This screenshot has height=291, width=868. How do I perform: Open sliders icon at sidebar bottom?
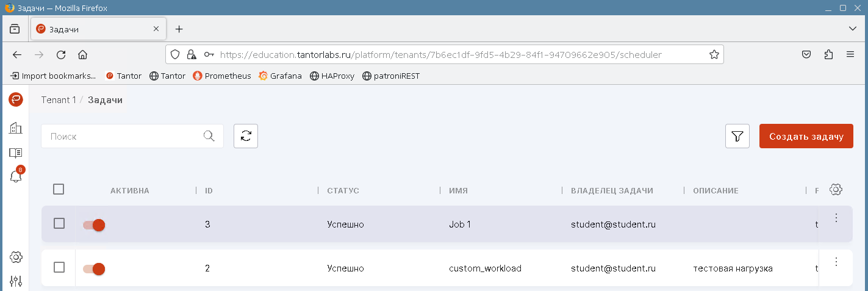click(16, 281)
